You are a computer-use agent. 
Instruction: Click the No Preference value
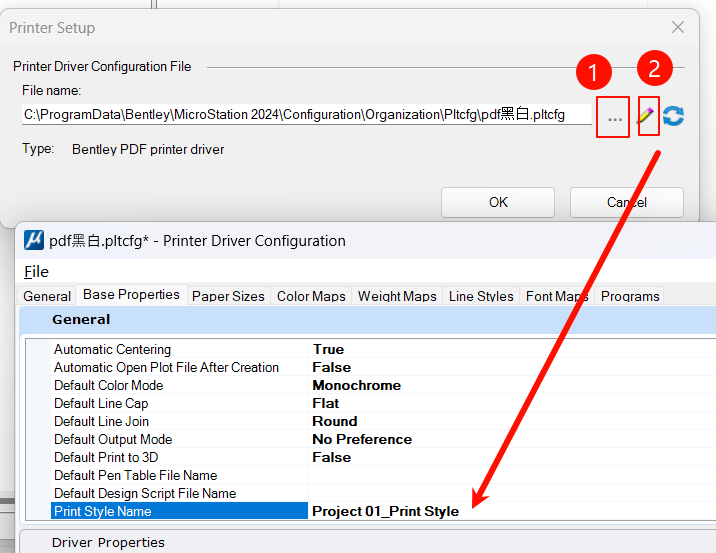[362, 439]
